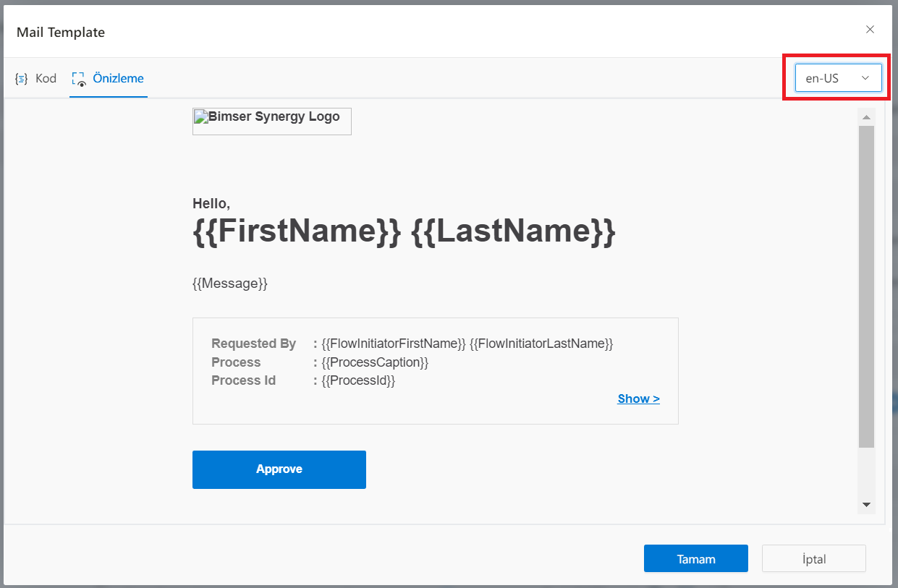Close the Mail Template dialog

tap(870, 30)
